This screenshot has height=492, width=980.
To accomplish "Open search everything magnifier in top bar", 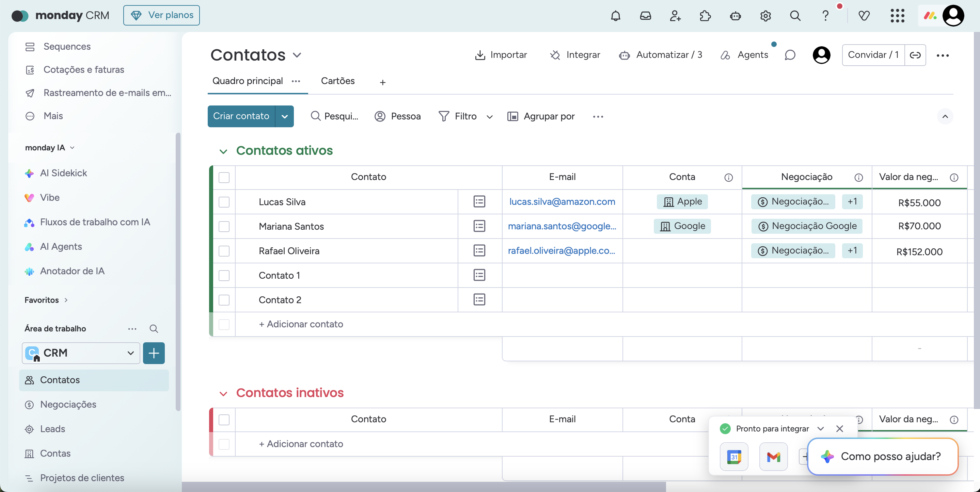I will click(x=795, y=16).
